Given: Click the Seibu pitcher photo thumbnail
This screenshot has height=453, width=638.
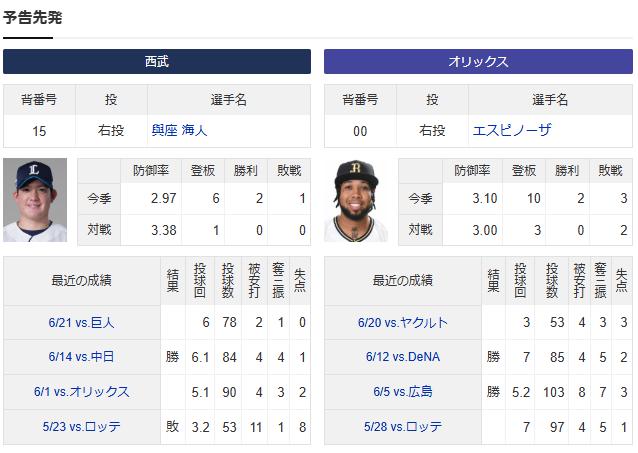Looking at the screenshot, I should coord(35,200).
